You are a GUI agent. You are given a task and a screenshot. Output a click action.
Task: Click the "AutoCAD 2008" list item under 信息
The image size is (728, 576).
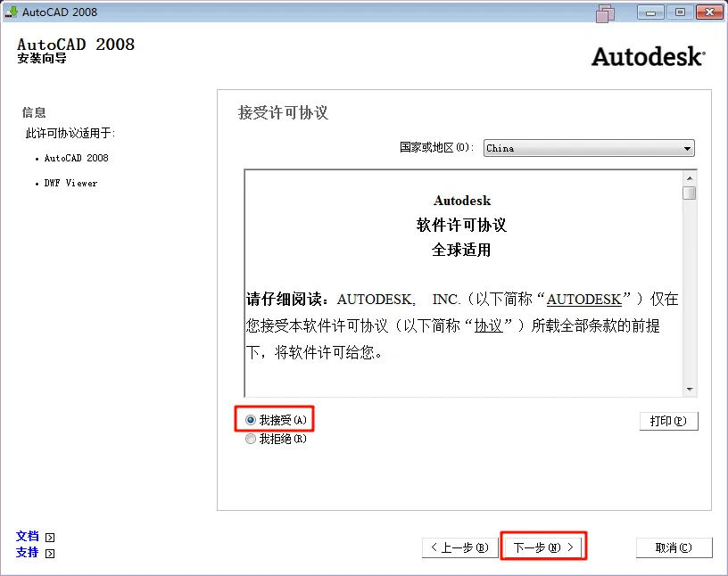point(76,159)
